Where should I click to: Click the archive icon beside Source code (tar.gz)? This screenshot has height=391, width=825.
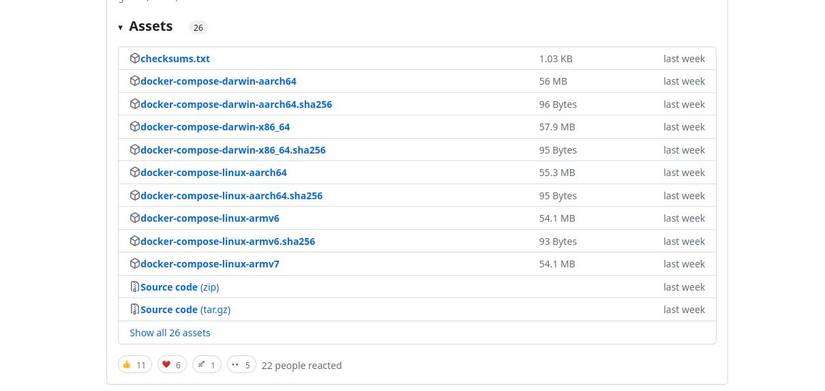coord(135,309)
